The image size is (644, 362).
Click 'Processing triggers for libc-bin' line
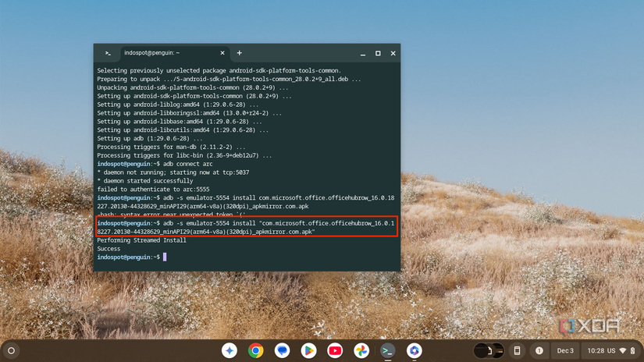coord(184,155)
